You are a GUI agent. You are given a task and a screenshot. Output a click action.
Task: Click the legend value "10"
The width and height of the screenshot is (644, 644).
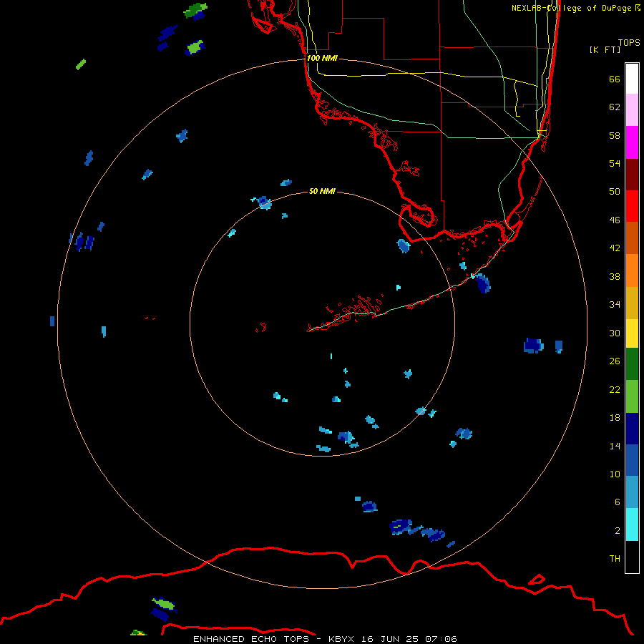pyautogui.click(x=615, y=474)
